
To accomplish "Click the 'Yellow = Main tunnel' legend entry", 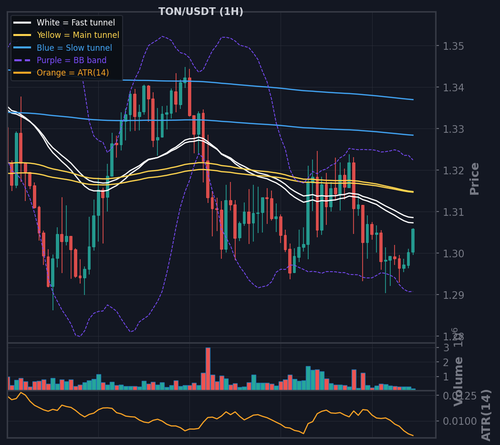I will 66,35.
